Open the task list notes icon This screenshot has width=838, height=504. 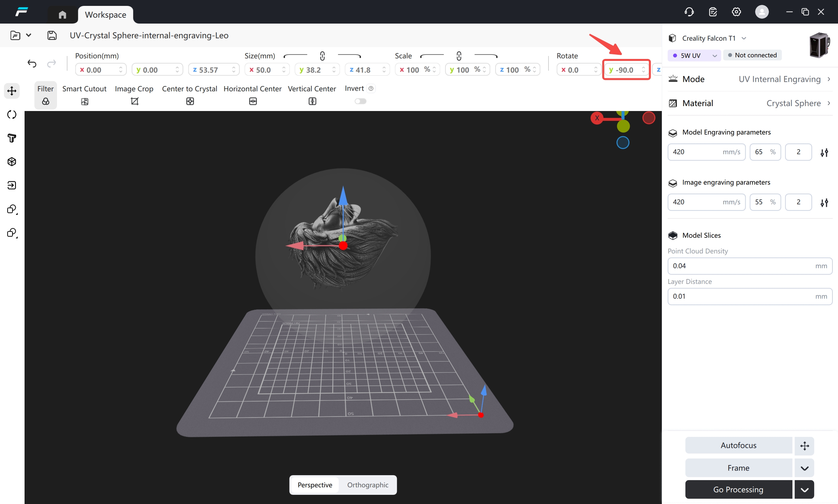[713, 12]
